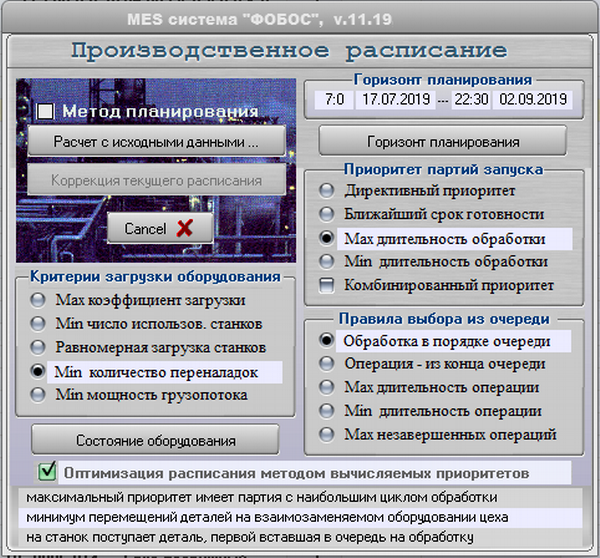Click 'Расчет с исходными данными ...' button
Image resolution: width=600 pixels, height=558 pixels.
pyautogui.click(x=156, y=142)
